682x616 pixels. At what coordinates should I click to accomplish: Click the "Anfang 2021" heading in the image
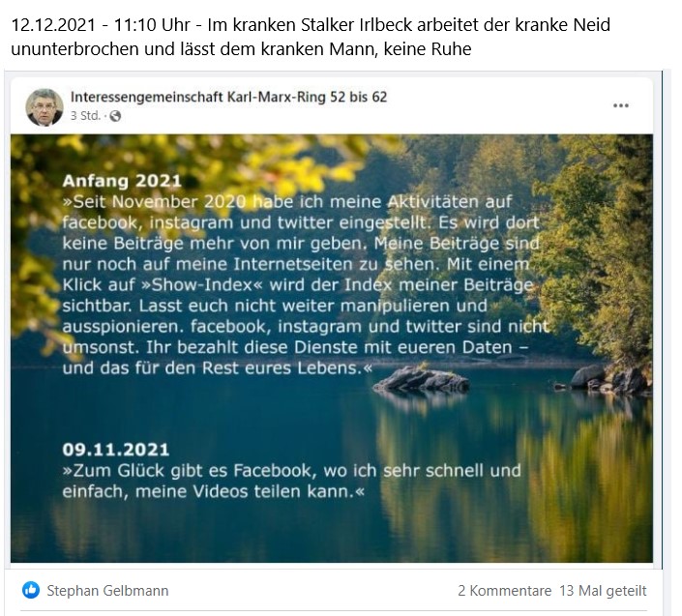click(121, 181)
